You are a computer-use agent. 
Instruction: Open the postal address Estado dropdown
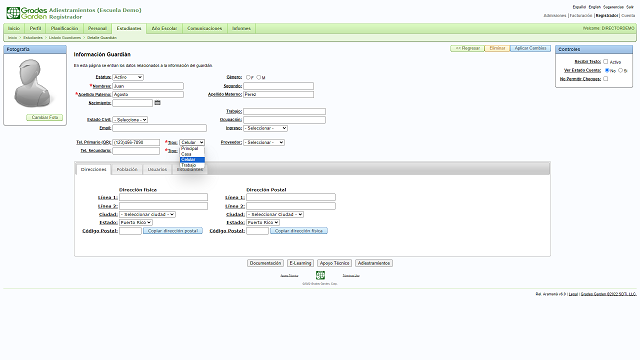click(x=263, y=222)
